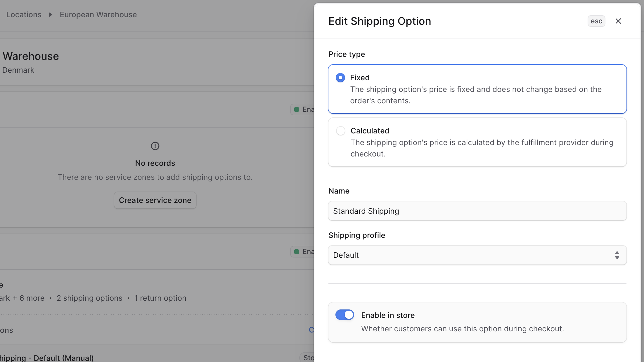Viewport: 644px width, 362px height.
Task: Click the lower green Enabled status badge
Action: click(x=302, y=252)
